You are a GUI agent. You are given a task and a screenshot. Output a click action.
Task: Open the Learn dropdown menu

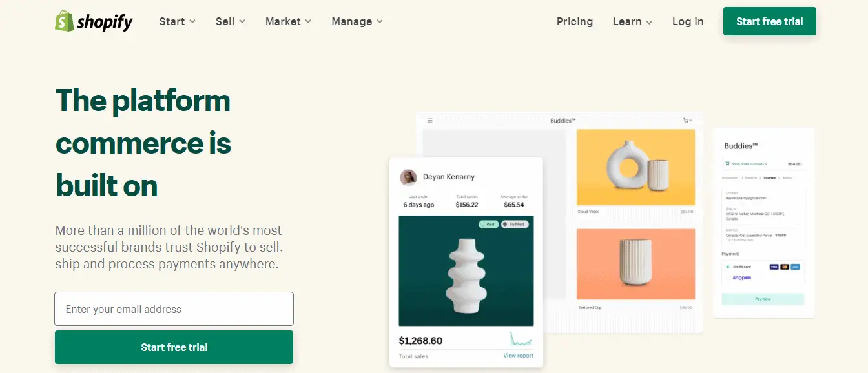(x=632, y=21)
